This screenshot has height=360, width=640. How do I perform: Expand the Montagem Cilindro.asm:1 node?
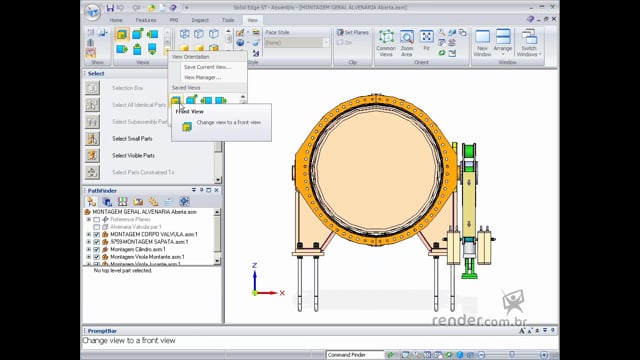89,249
